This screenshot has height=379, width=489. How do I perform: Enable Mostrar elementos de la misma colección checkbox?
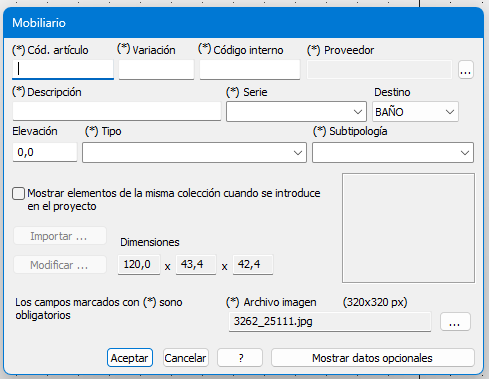tap(18, 194)
